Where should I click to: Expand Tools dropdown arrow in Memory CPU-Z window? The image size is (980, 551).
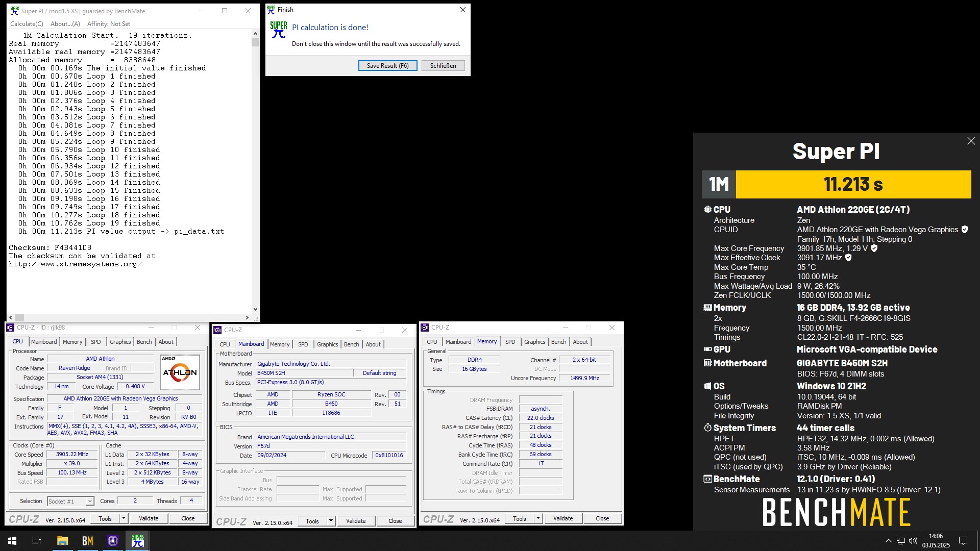537,518
